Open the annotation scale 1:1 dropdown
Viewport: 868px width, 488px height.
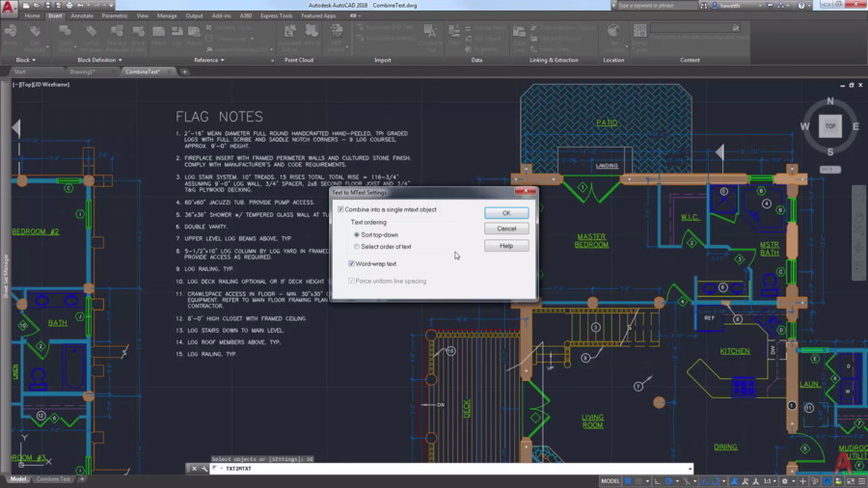pyautogui.click(x=770, y=480)
